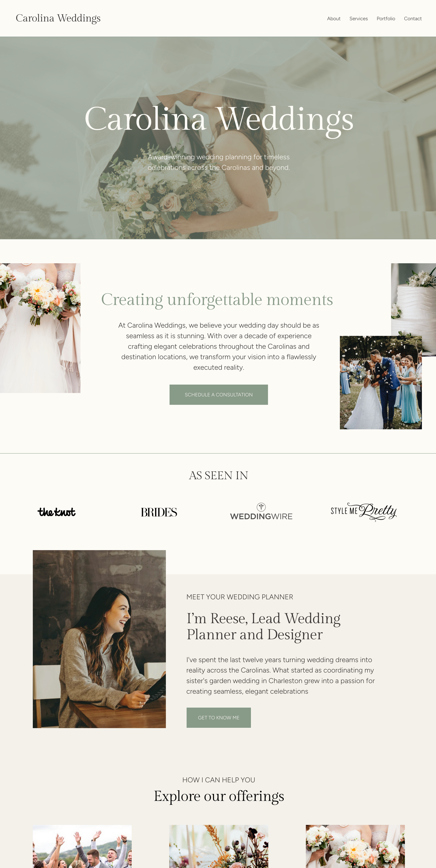Open the About page in navigation
436x868 pixels.
point(333,18)
